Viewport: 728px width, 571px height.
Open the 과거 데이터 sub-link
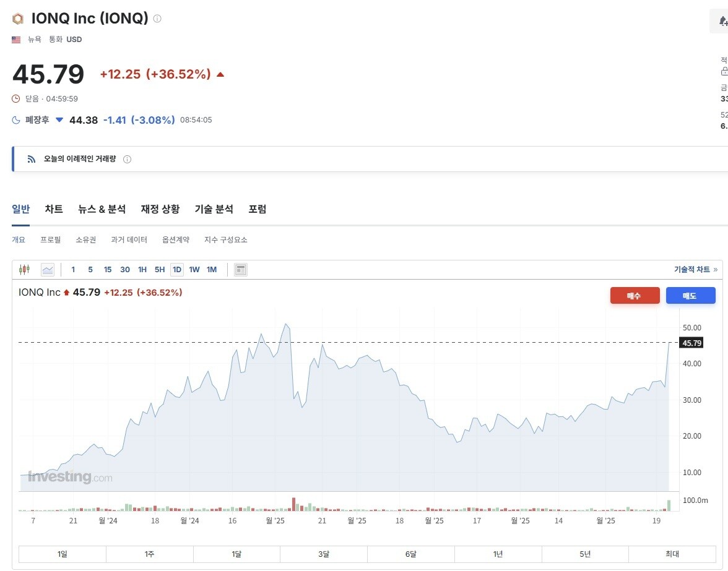click(129, 239)
